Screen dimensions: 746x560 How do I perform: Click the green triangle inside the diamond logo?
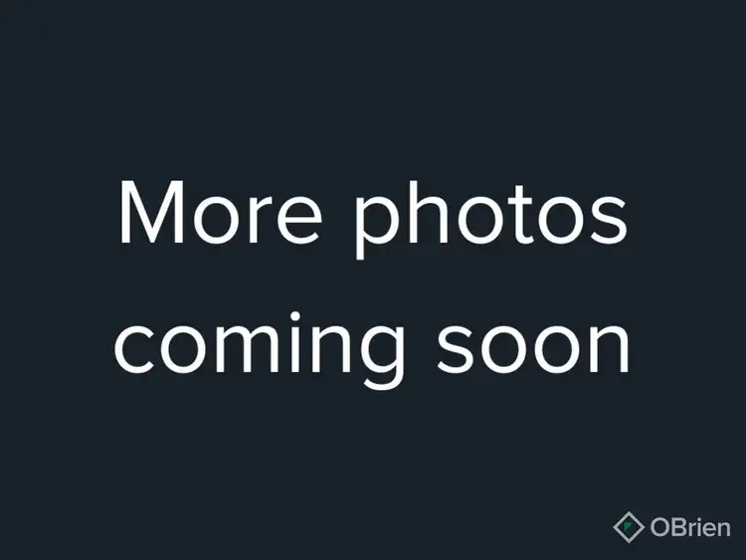pyautogui.click(x=628, y=527)
